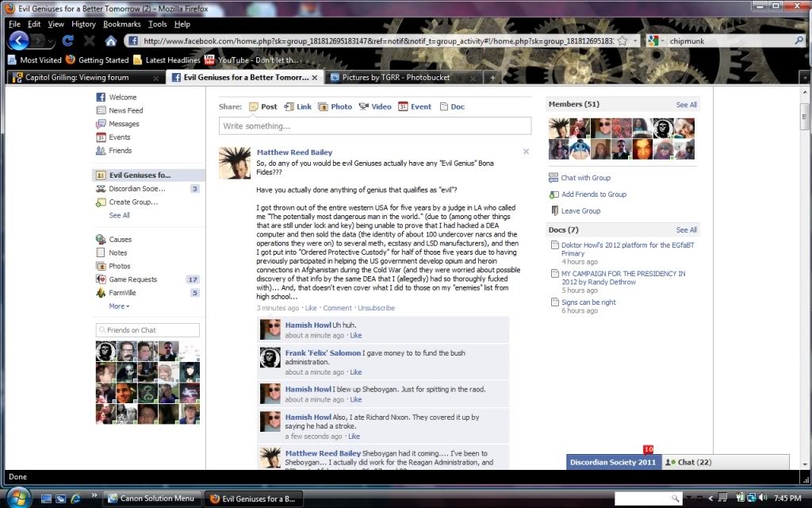Go to the Firefox Home page icon
The image size is (812, 508).
tap(111, 40)
